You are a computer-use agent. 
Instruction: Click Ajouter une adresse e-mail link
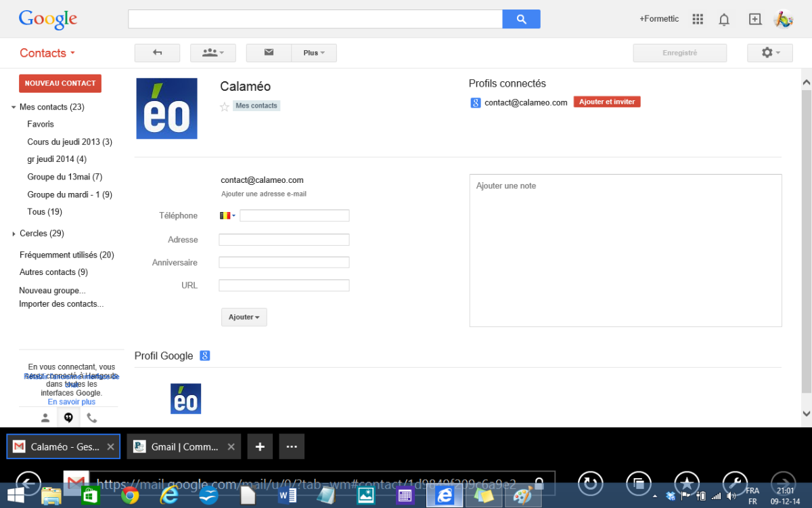[x=264, y=194]
